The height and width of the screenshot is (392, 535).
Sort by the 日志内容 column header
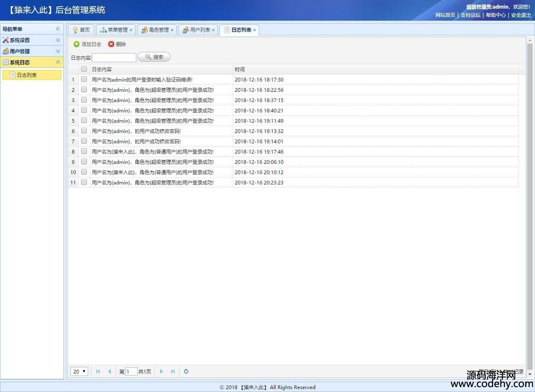161,69
